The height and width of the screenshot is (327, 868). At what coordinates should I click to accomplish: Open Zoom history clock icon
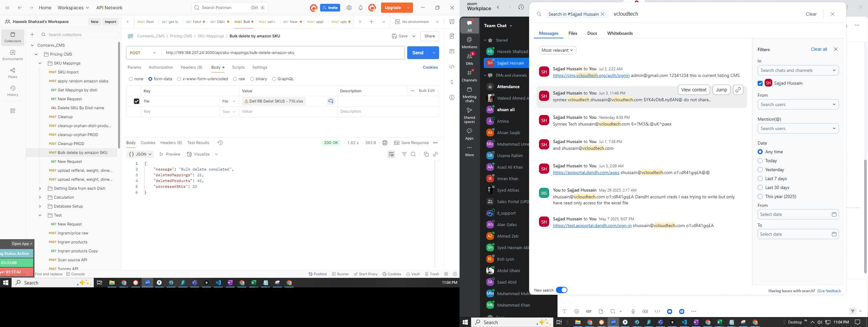click(521, 7)
